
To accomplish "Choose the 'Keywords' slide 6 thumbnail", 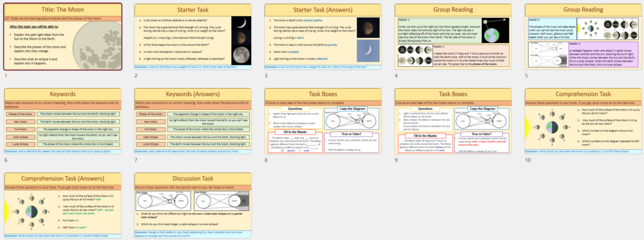I will pyautogui.click(x=63, y=121).
